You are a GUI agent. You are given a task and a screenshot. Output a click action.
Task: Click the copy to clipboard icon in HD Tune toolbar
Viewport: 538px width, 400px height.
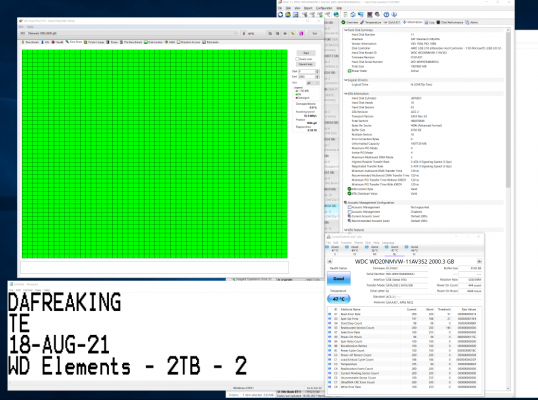270,34
